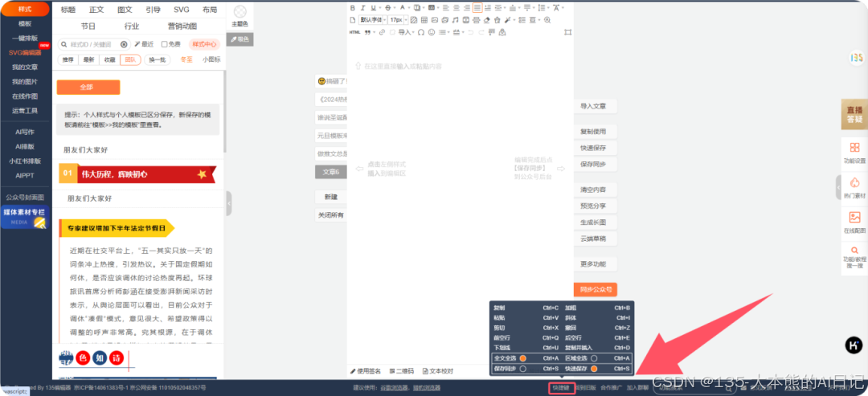Expand the list style dropdown
The width and height of the screenshot is (868, 396).
449,32
